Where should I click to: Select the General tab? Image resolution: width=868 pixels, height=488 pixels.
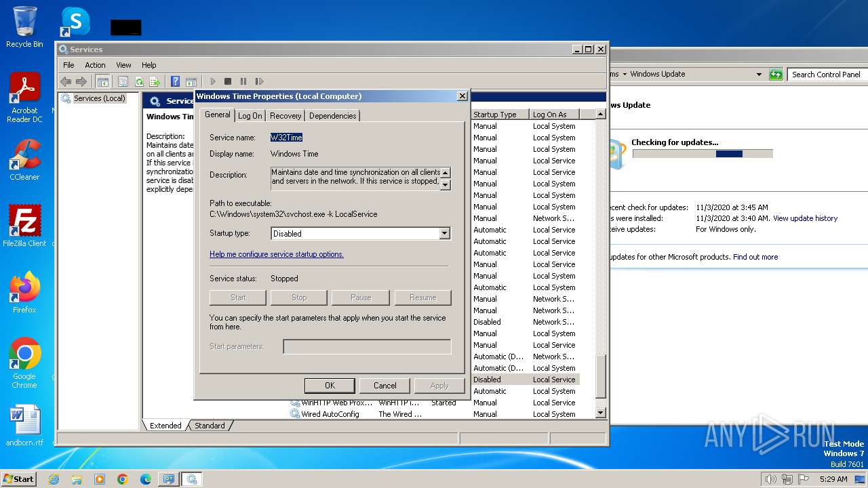[218, 115]
